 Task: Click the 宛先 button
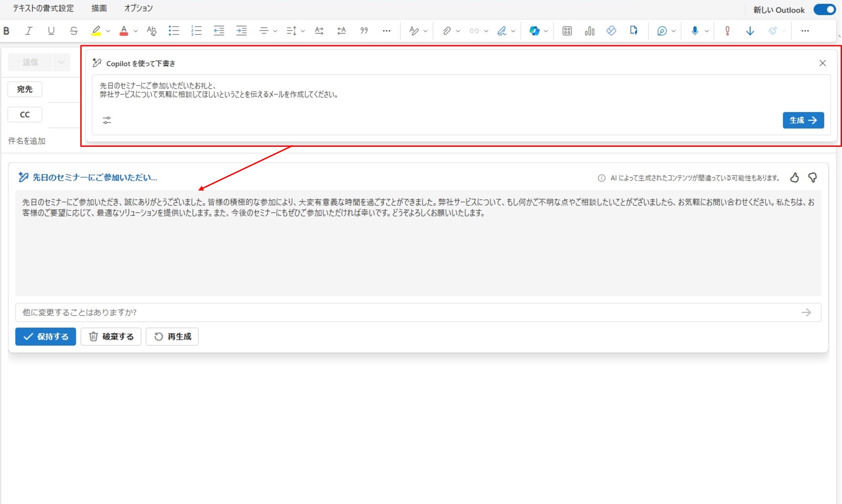(x=25, y=89)
